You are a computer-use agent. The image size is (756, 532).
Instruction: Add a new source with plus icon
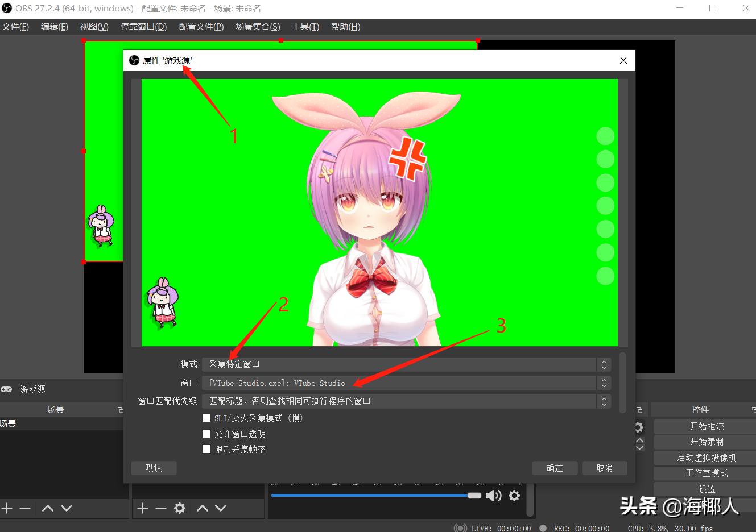(143, 508)
